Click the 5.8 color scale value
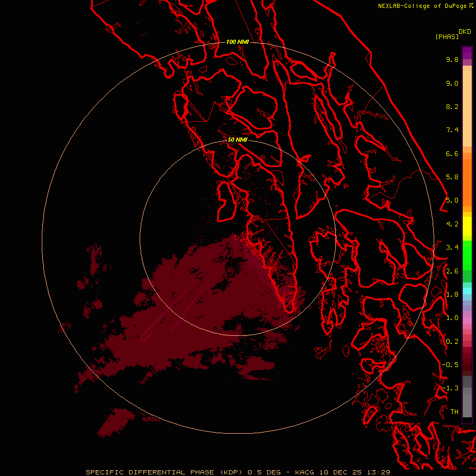This screenshot has height=476, width=476. click(x=452, y=177)
